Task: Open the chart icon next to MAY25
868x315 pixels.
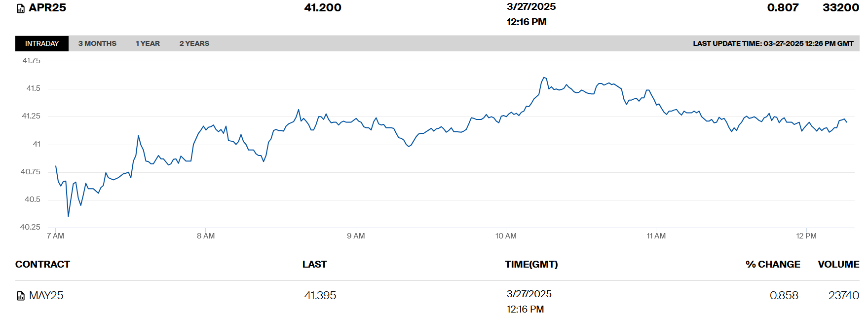Action: (21, 296)
